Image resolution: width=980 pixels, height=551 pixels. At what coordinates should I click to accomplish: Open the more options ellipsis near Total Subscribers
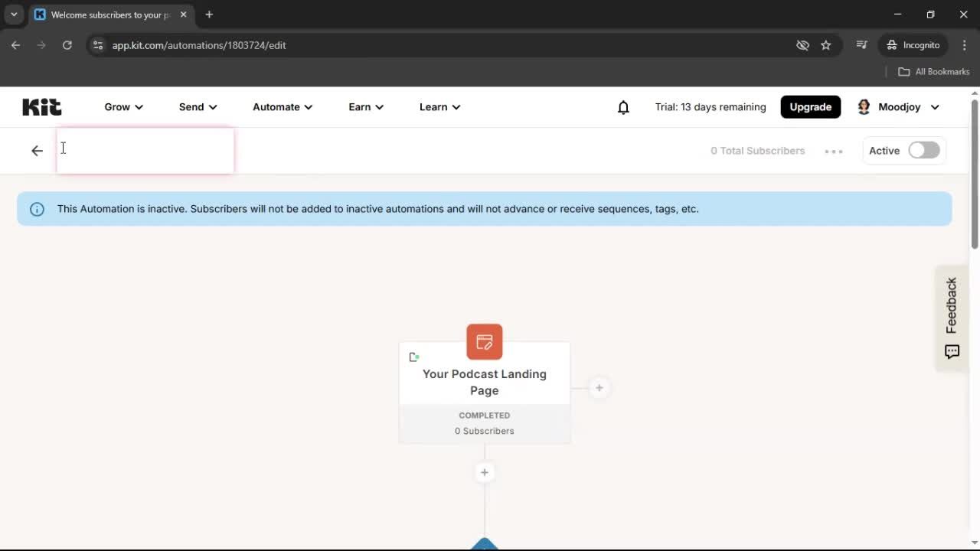[834, 151]
